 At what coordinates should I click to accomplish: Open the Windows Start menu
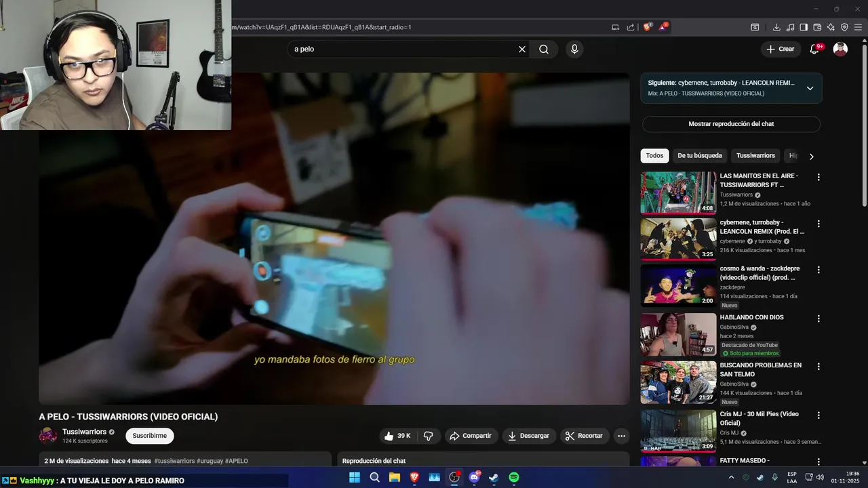pyautogui.click(x=355, y=478)
